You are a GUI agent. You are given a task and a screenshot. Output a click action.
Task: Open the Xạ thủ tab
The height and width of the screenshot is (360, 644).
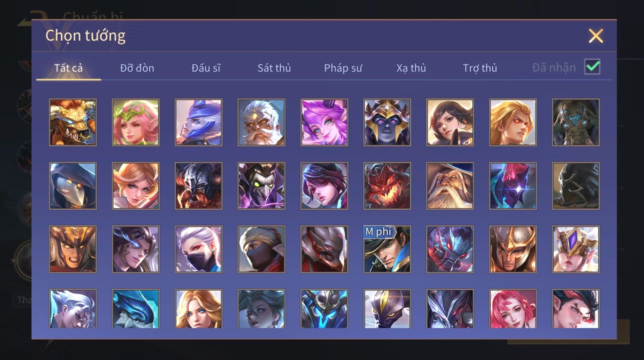point(411,68)
